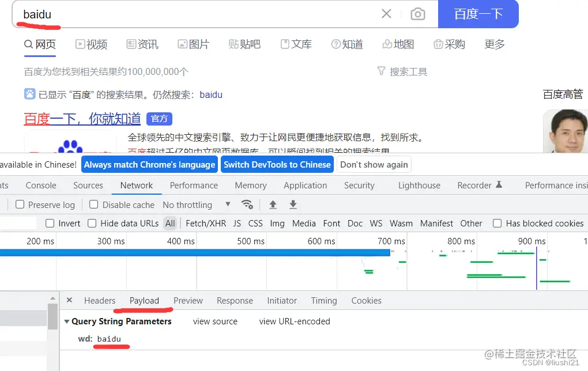The width and height of the screenshot is (588, 371).
Task: Click Switch DevTools to Chinese
Action: point(277,164)
